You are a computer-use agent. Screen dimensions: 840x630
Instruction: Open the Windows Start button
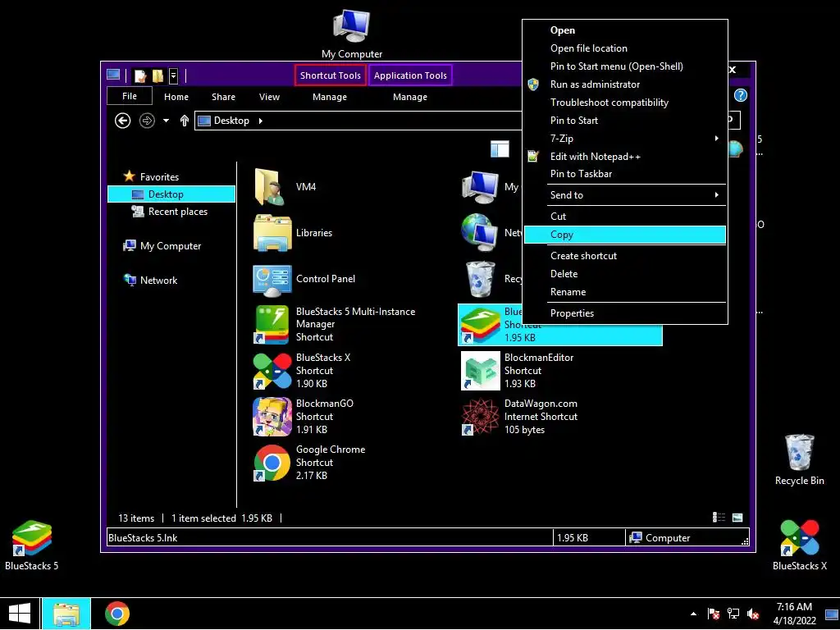pyautogui.click(x=20, y=614)
